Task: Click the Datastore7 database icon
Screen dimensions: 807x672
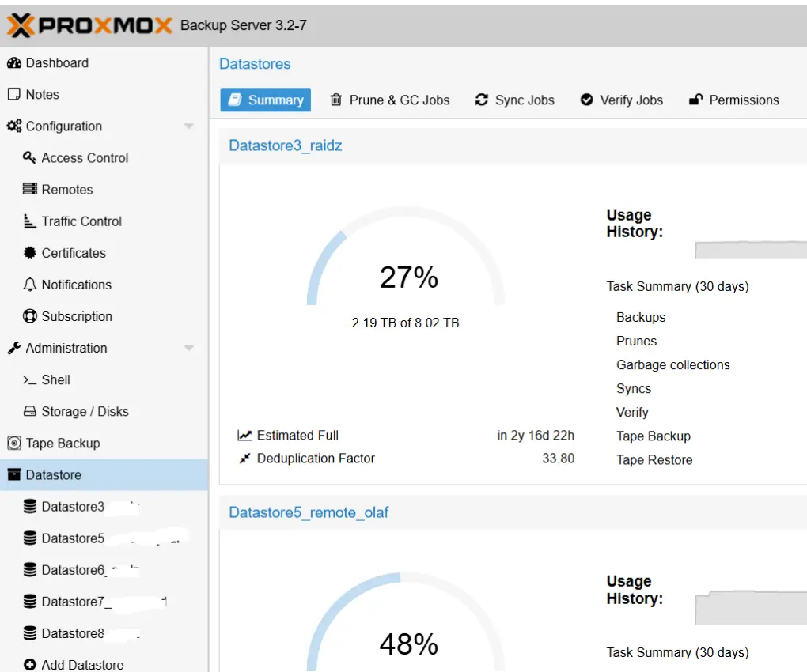Action: click(x=30, y=602)
